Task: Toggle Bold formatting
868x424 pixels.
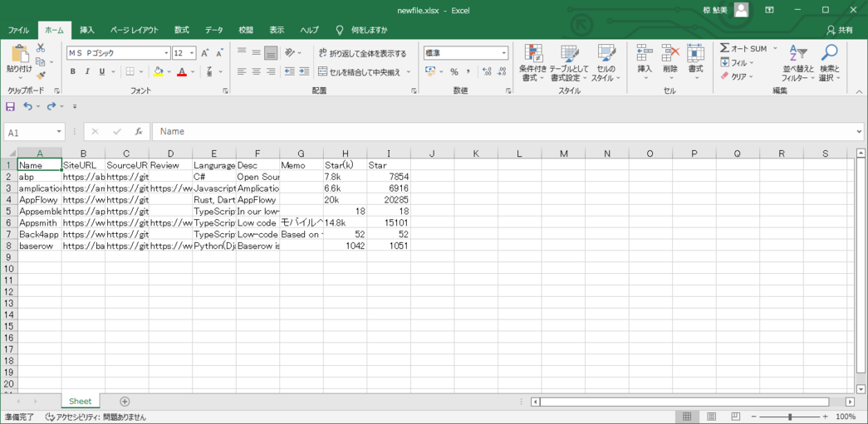Action: 72,71
